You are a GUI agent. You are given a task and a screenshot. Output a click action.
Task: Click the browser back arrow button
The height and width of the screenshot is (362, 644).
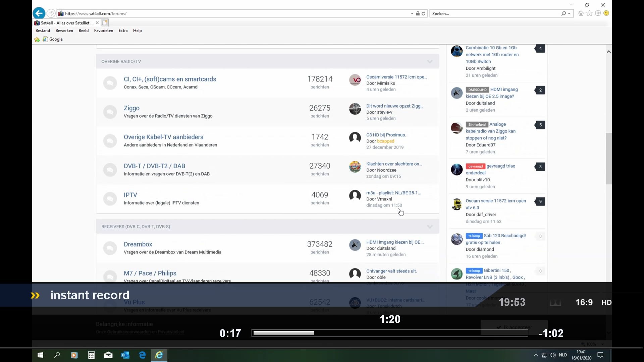point(39,13)
